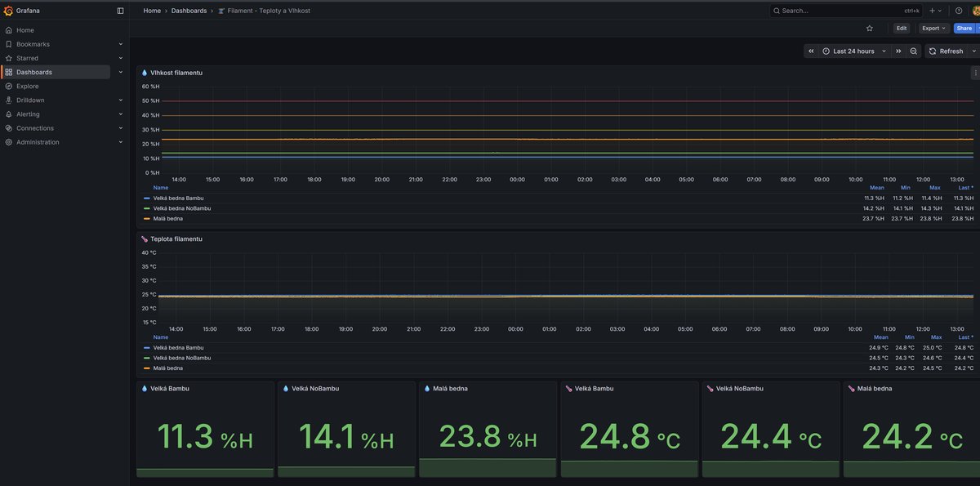Click the 24.2 °C Malá bedna stat value

tap(912, 436)
